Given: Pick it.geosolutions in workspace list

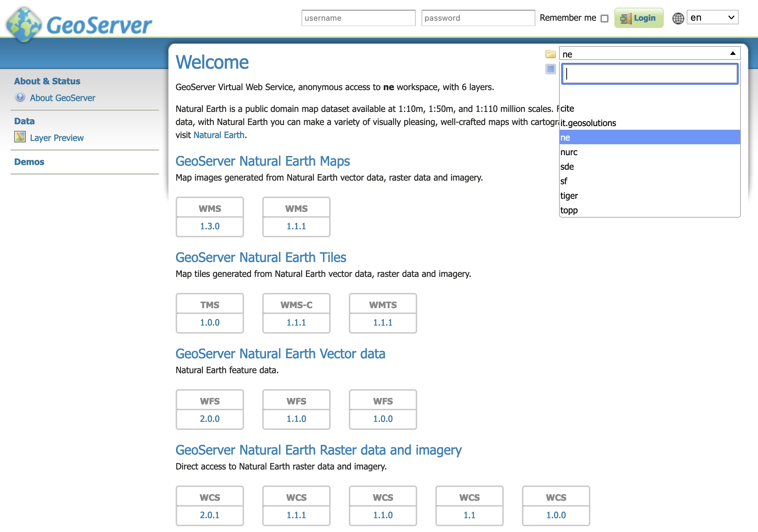Looking at the screenshot, I should click(588, 123).
